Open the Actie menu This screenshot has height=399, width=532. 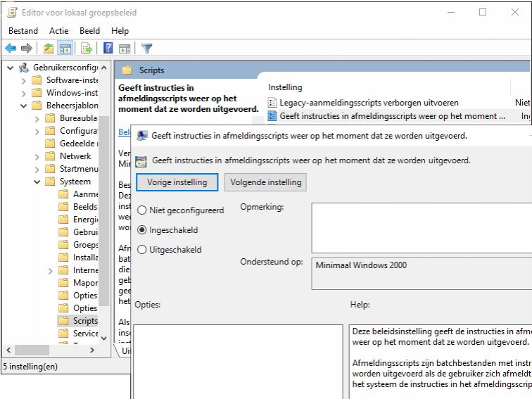point(59,31)
